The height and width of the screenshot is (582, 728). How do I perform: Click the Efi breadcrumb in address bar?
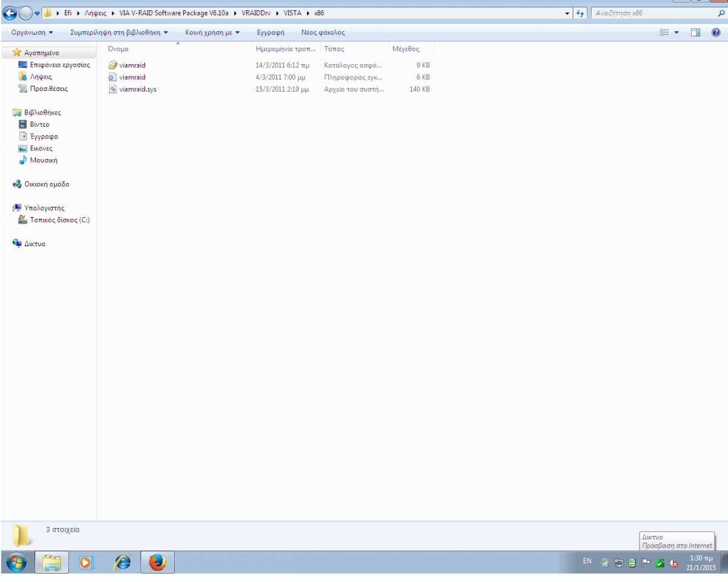[x=68, y=13]
